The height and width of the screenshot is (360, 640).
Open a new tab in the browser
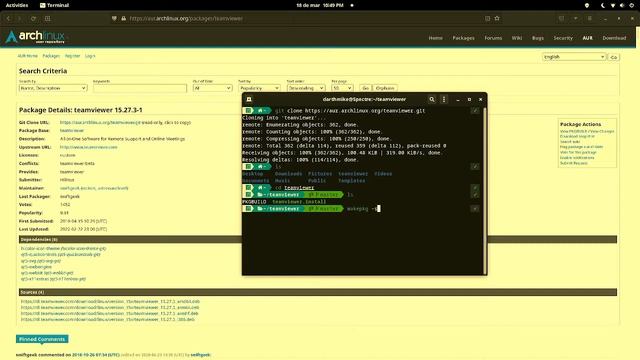pos(47,18)
